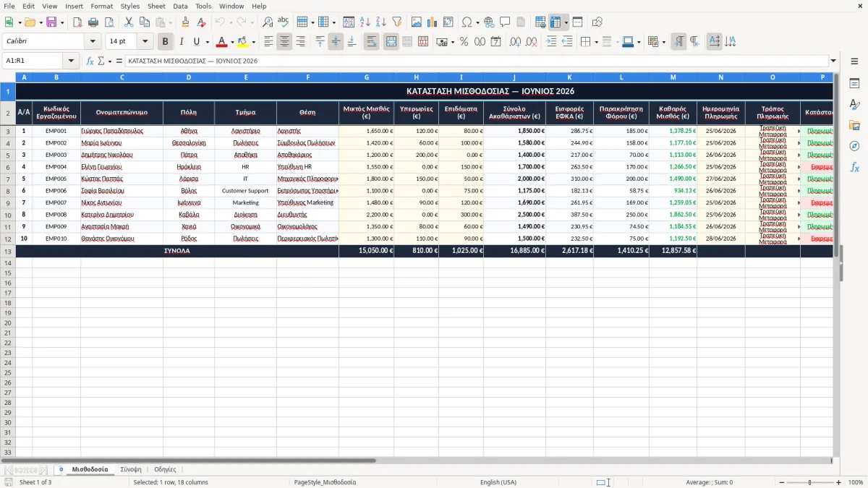Expand the Name Box A1:R1 dropdown

pyautogui.click(x=71, y=61)
